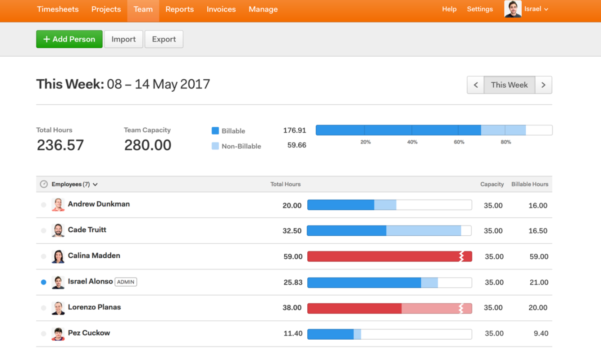Click Calina Madden's red overcapacity bar
This screenshot has width=601, height=364.
tap(390, 256)
